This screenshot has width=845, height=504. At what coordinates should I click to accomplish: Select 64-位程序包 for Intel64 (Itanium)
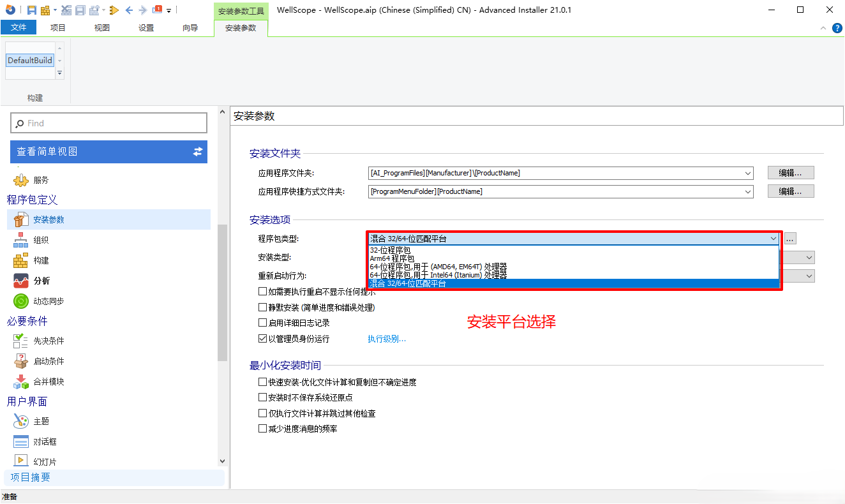pyautogui.click(x=574, y=275)
